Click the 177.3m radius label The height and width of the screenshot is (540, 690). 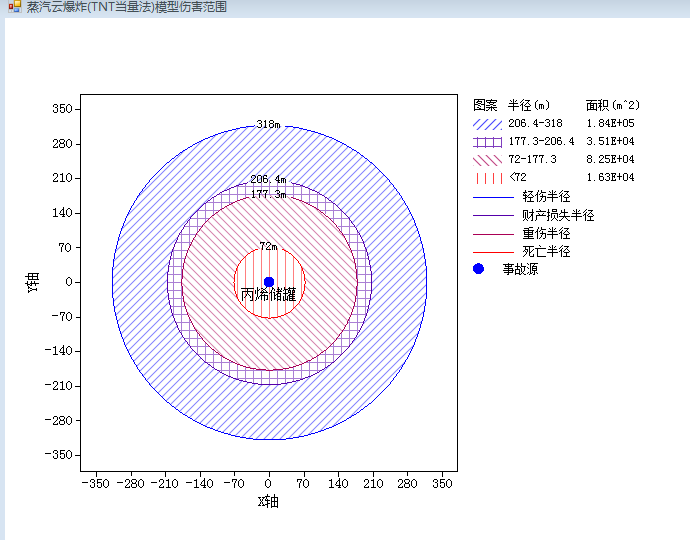[268, 194]
